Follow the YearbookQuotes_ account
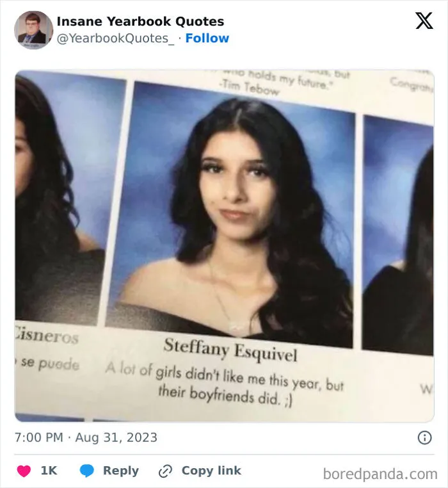The width and height of the screenshot is (448, 488). 207,38
